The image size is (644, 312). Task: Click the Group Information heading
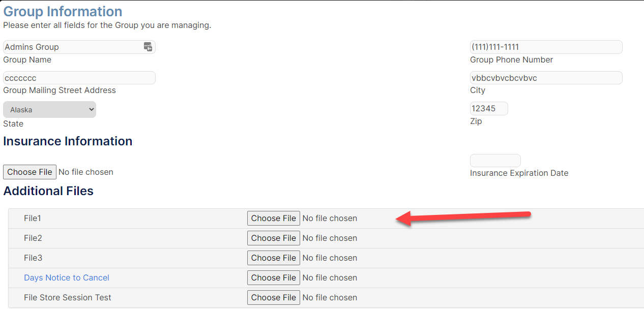63,11
